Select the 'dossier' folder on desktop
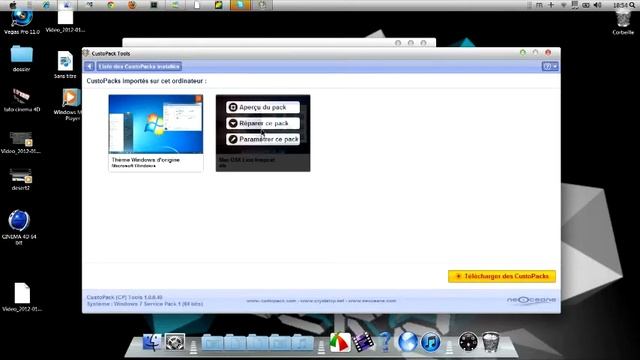This screenshot has height=360, width=640. (22, 58)
